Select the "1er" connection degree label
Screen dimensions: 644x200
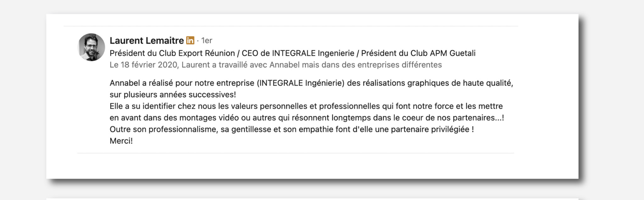coord(207,40)
